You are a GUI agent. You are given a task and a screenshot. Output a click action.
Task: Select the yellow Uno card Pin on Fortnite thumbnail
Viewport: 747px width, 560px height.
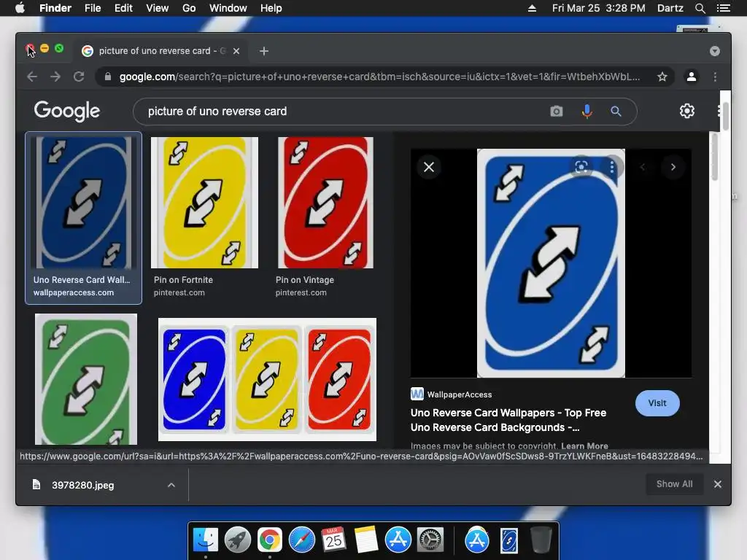[x=204, y=203]
